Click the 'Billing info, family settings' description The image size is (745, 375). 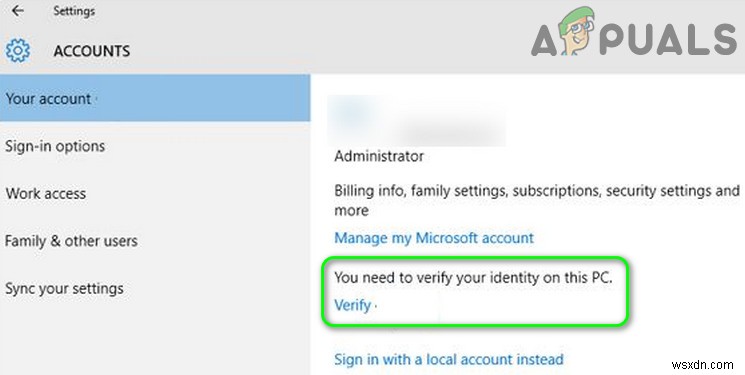537,200
